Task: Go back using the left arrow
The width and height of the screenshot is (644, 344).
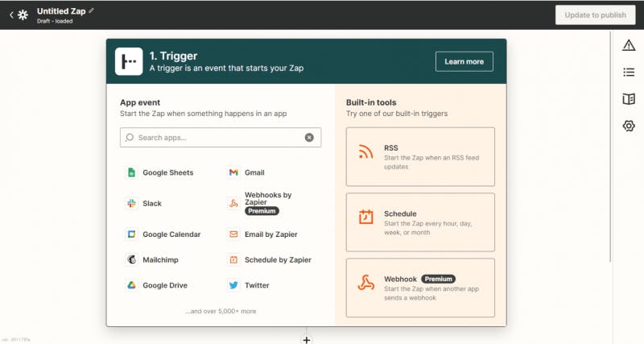Action: tap(11, 15)
